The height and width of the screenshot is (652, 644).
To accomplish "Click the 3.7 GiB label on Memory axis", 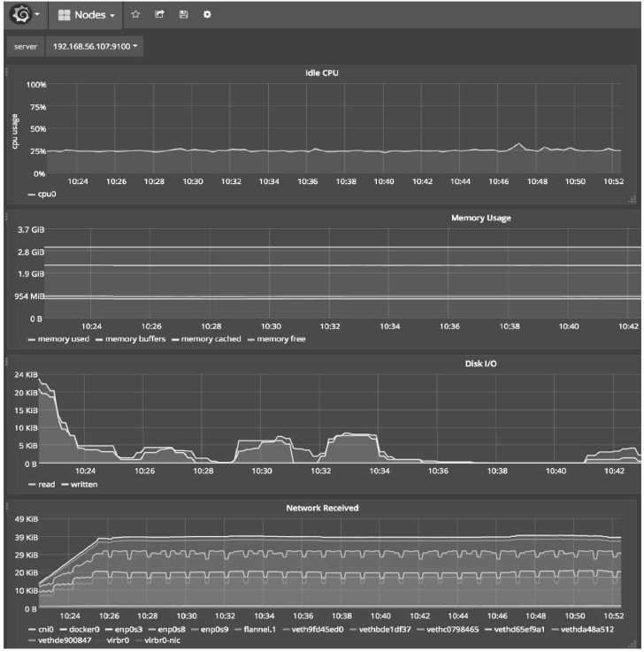I will (x=31, y=230).
